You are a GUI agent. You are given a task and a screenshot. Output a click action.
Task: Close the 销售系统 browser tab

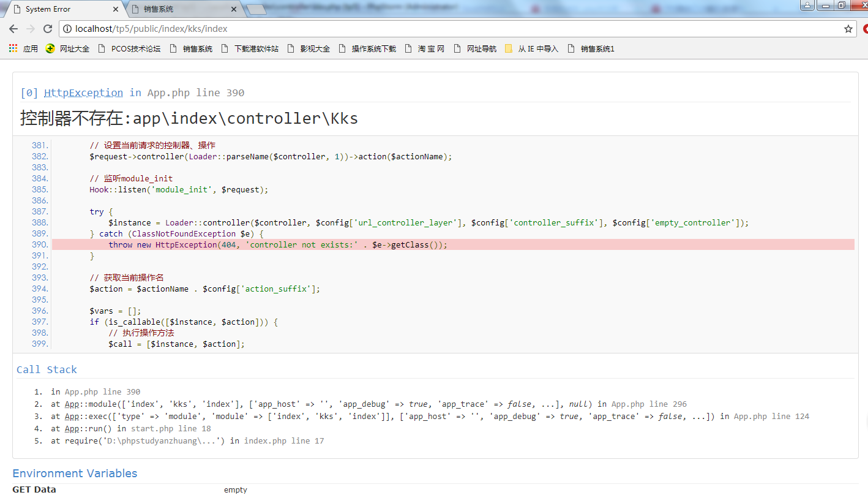pyautogui.click(x=233, y=9)
